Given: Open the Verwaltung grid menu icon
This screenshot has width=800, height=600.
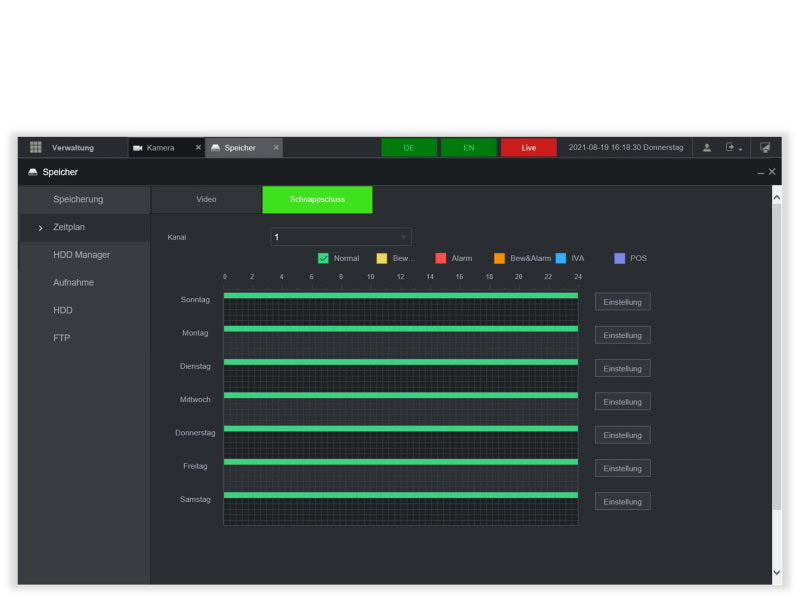Looking at the screenshot, I should pyautogui.click(x=35, y=147).
